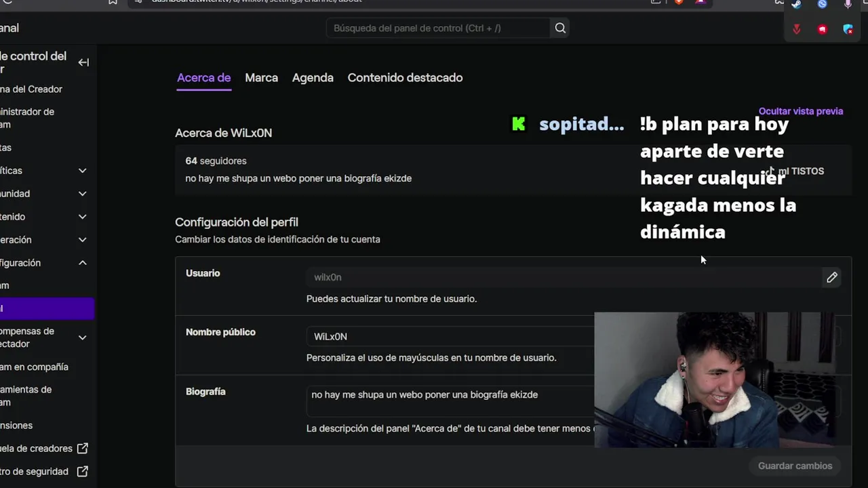Click the Guardar cambios button

point(795,466)
